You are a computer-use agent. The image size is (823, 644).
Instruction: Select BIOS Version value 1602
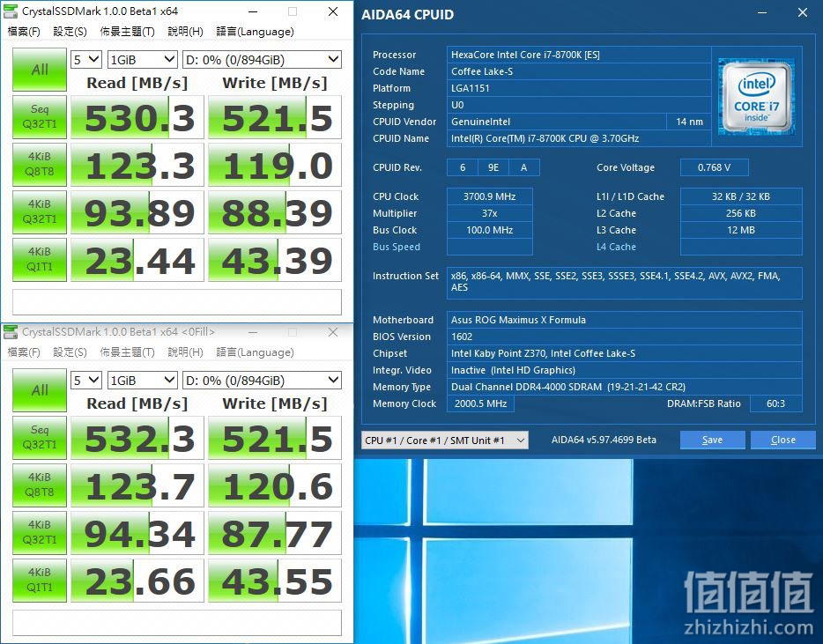(624, 337)
